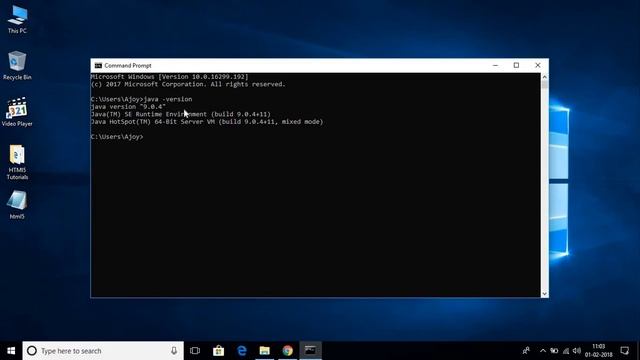Click the Command Prompt title bar icon
The image size is (640, 360).
(98, 65)
